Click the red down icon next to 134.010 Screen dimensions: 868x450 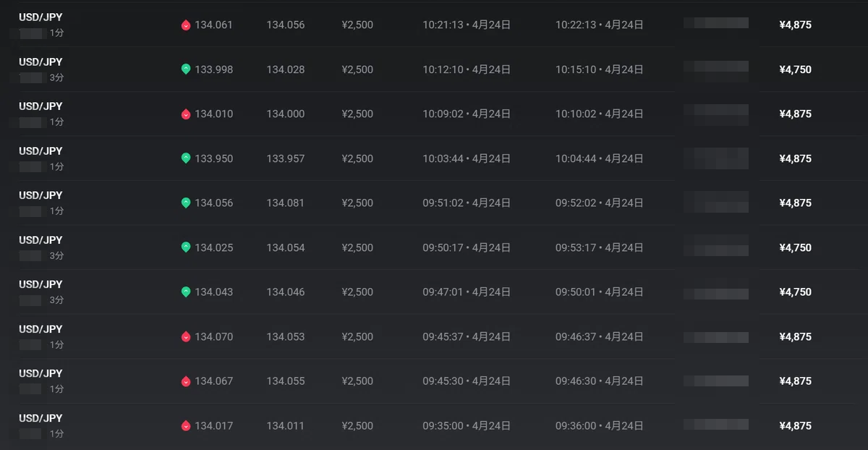pos(186,114)
